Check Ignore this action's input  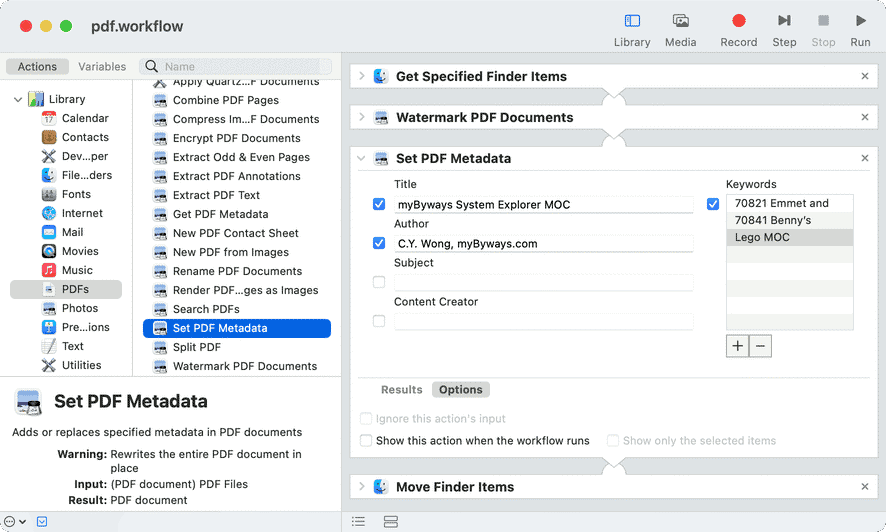366,418
